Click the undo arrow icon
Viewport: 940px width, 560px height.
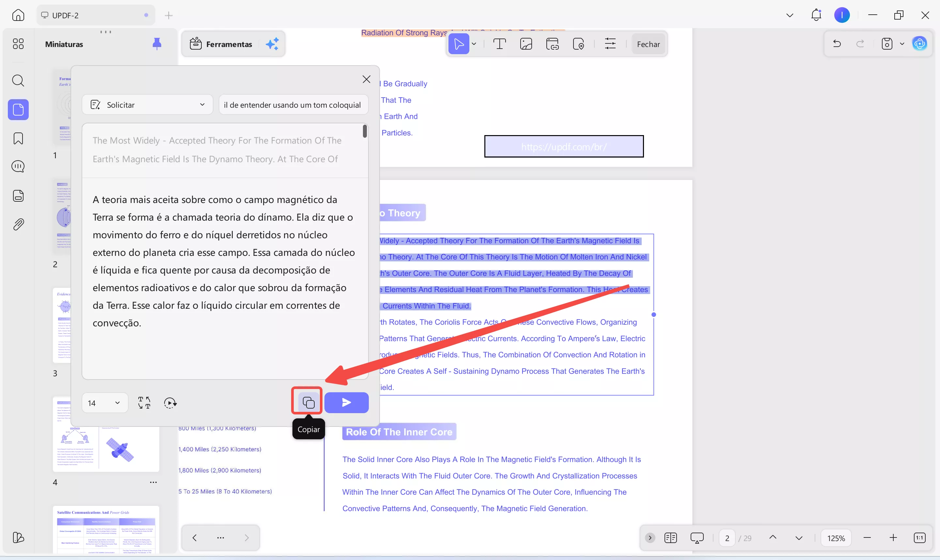click(837, 44)
